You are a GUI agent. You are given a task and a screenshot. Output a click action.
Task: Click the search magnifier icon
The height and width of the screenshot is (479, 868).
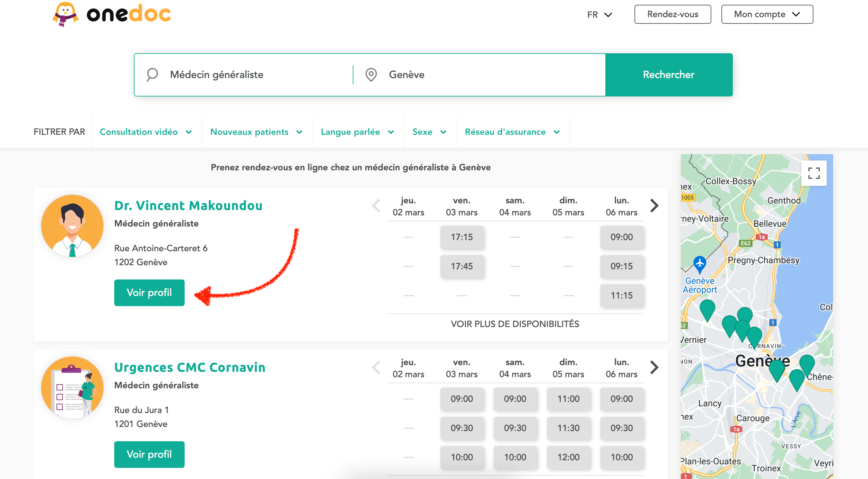152,75
